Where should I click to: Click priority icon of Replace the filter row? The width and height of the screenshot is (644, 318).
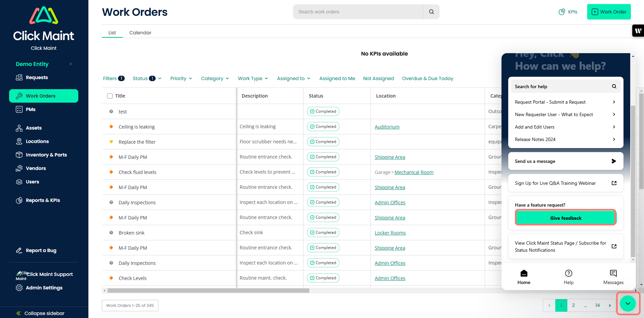(x=111, y=142)
